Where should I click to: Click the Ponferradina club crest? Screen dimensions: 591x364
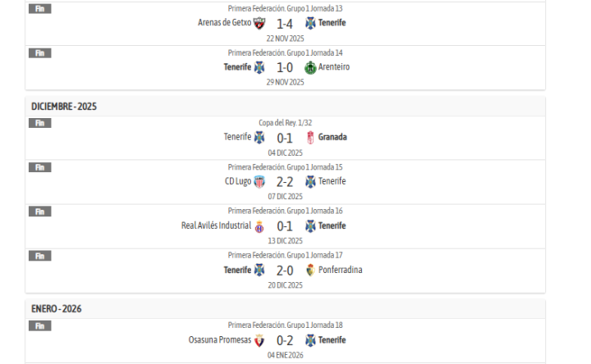pyautogui.click(x=310, y=271)
